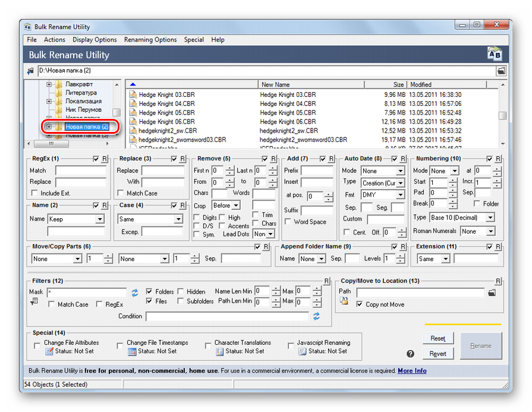This screenshot has height=412, width=532.
Task: Click the filter favorites icon below Mask
Action: [x=34, y=301]
